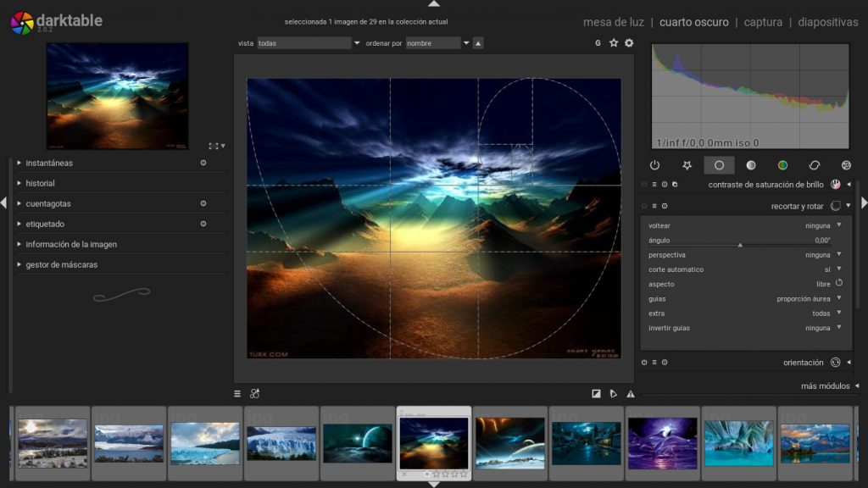Click the recortar y rotar crop icon
This screenshot has height=488, width=868.
835,206
